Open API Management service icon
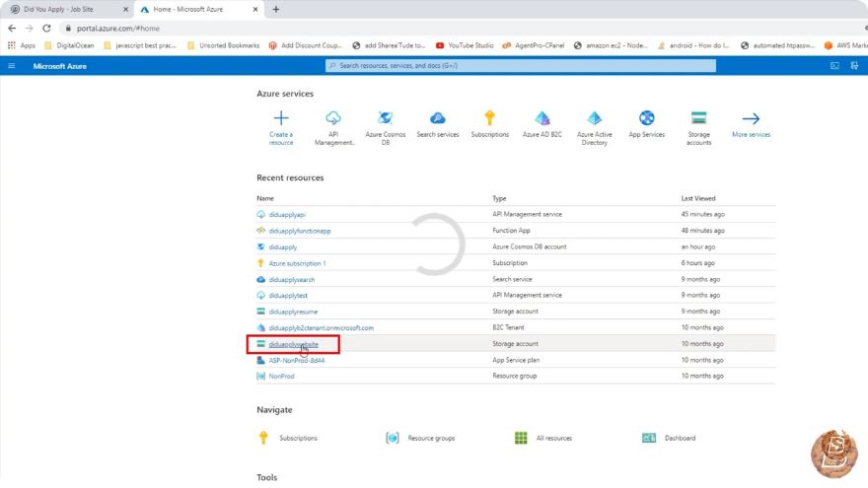This screenshot has height=488, width=868. coord(333,118)
